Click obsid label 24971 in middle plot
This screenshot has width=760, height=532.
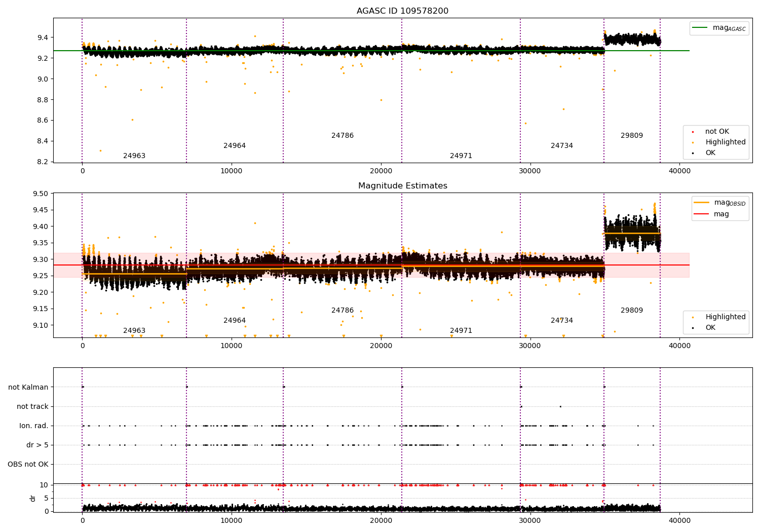pyautogui.click(x=461, y=331)
